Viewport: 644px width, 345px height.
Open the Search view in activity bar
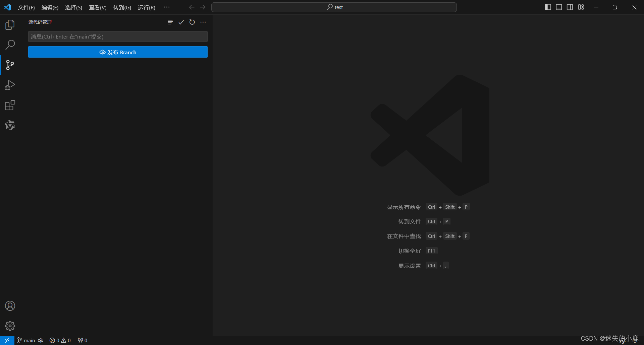[10, 45]
